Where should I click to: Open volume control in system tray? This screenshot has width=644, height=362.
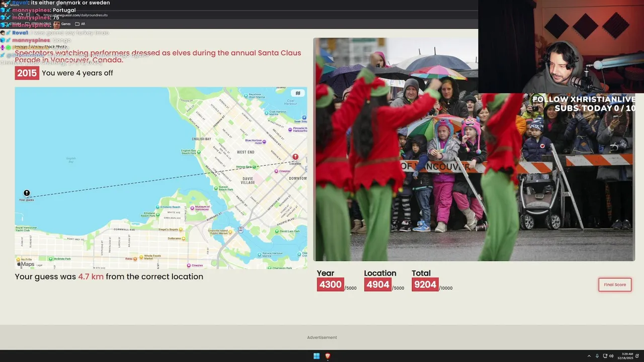tap(611, 356)
